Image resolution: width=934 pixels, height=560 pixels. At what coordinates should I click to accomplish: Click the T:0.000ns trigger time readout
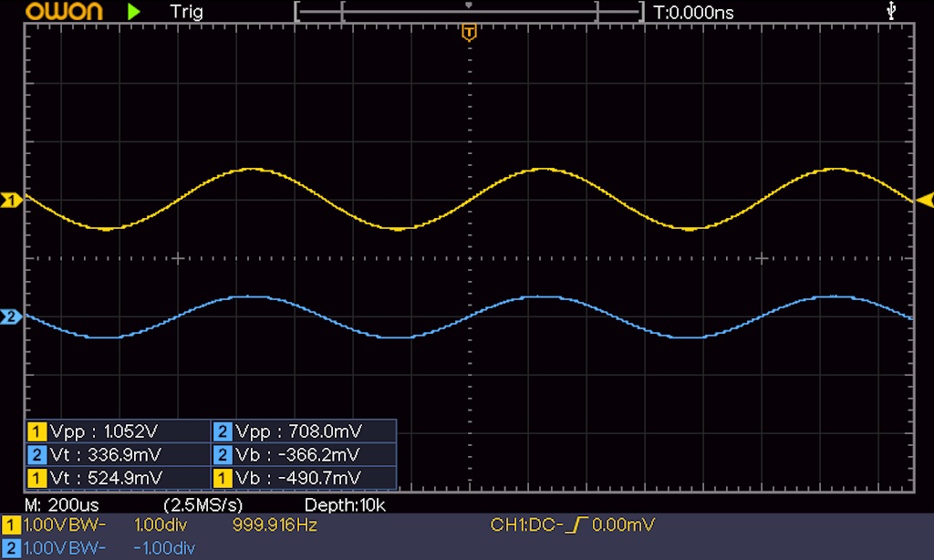[x=693, y=12]
